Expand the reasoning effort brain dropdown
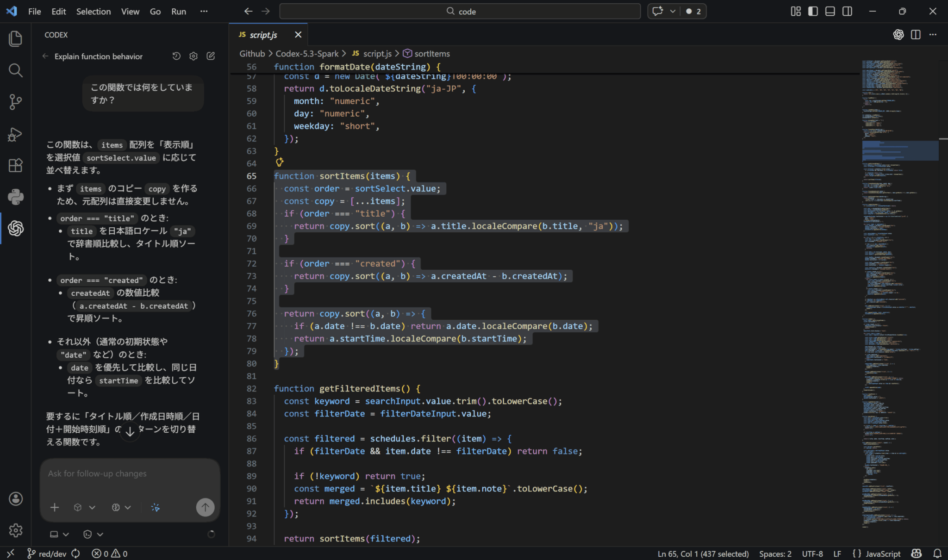 coord(121,508)
